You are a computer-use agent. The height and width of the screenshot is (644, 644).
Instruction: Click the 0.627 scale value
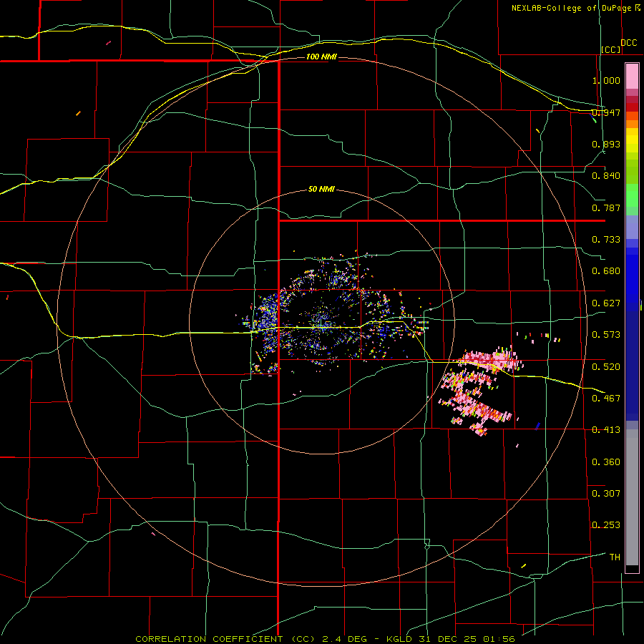click(x=606, y=303)
